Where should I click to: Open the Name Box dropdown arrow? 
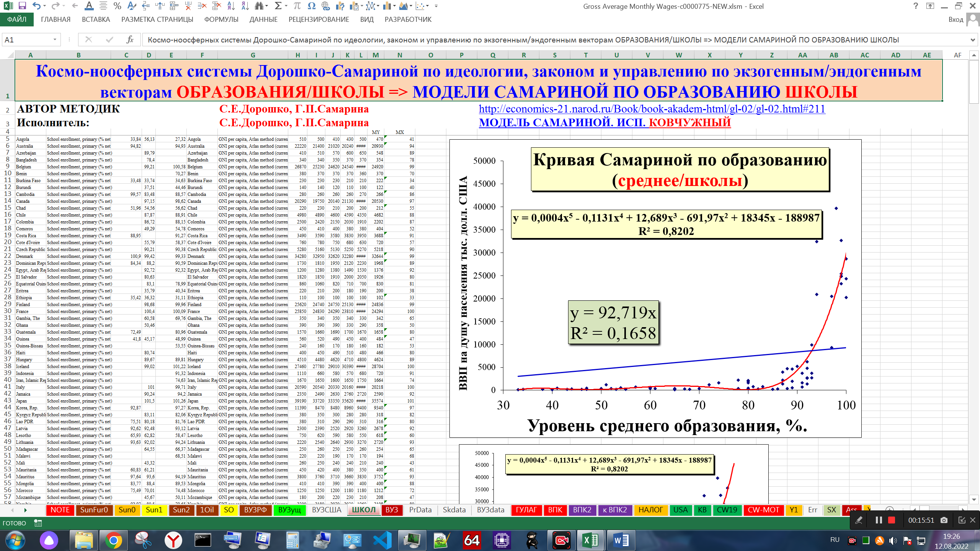click(x=55, y=39)
